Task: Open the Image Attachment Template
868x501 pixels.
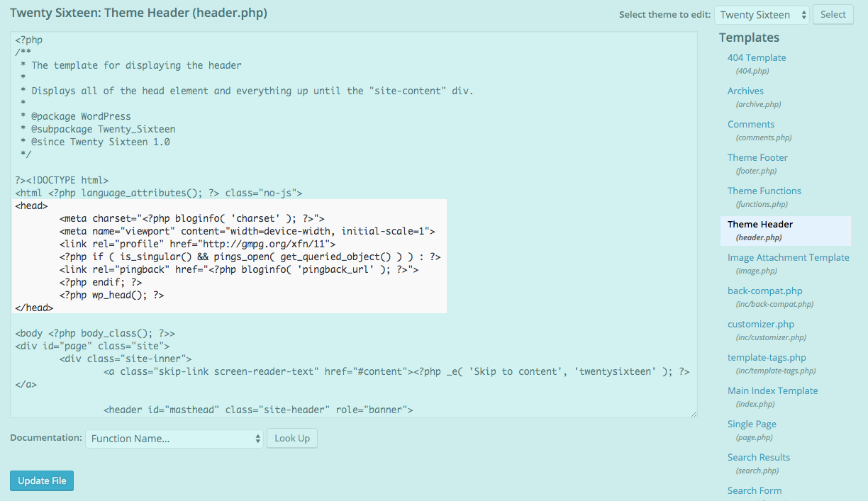Action: tap(788, 258)
